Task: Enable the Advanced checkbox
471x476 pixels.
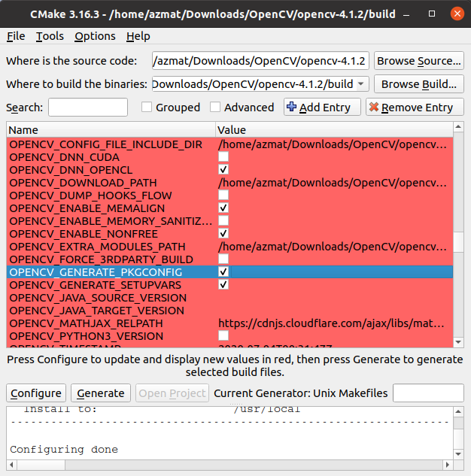Action: tap(215, 107)
